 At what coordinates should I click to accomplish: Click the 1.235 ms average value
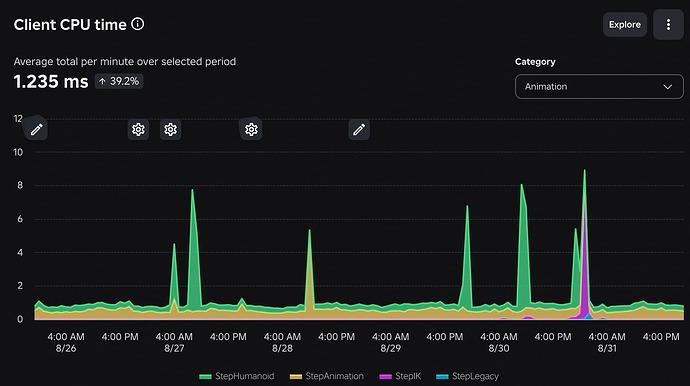click(x=51, y=81)
